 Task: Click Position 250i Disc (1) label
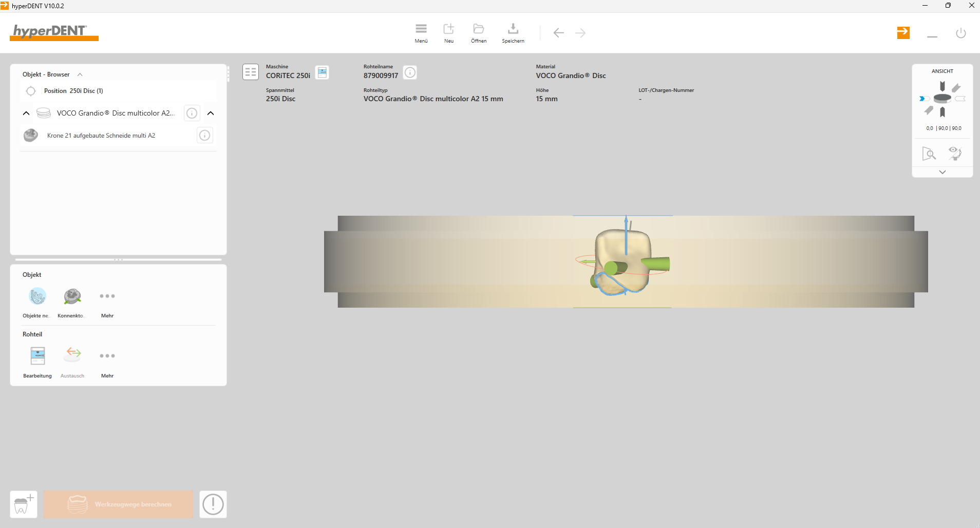[73, 91]
